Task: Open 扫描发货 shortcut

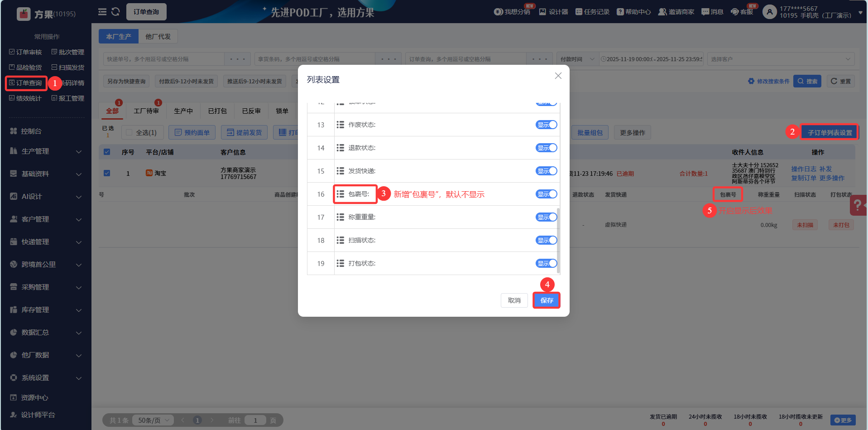Action: (x=68, y=68)
